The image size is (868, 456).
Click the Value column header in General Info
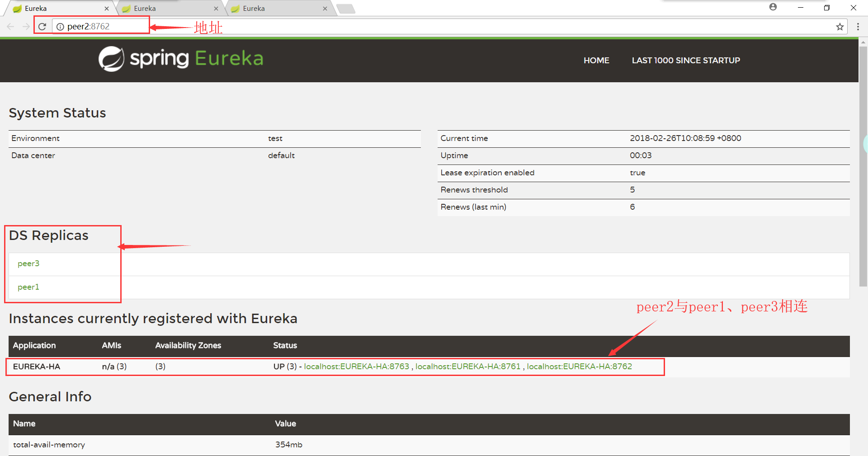[x=285, y=423]
